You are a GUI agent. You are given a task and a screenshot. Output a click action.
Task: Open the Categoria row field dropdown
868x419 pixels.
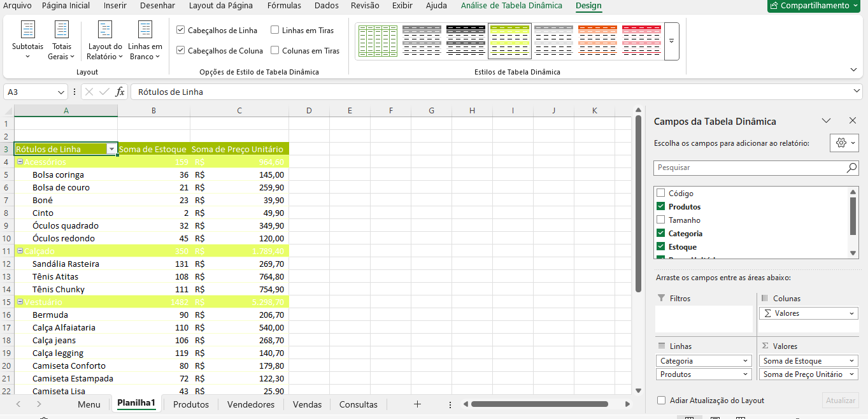(746, 361)
